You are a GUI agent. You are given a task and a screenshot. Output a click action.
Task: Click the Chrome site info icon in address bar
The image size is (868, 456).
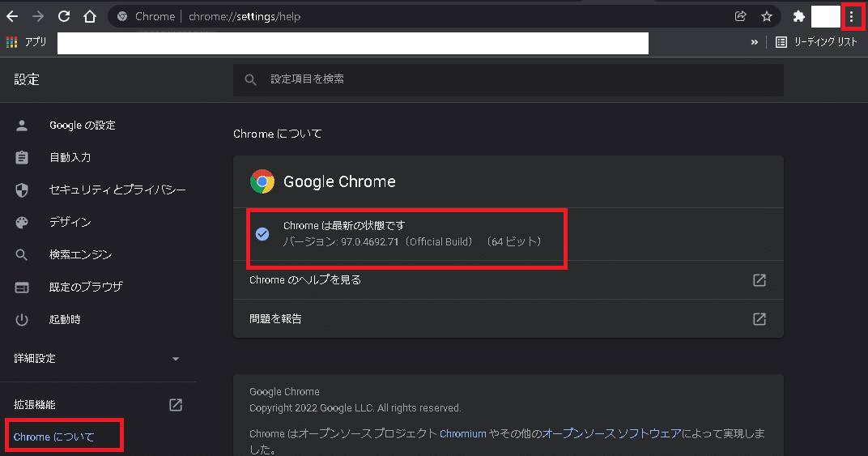tap(122, 17)
